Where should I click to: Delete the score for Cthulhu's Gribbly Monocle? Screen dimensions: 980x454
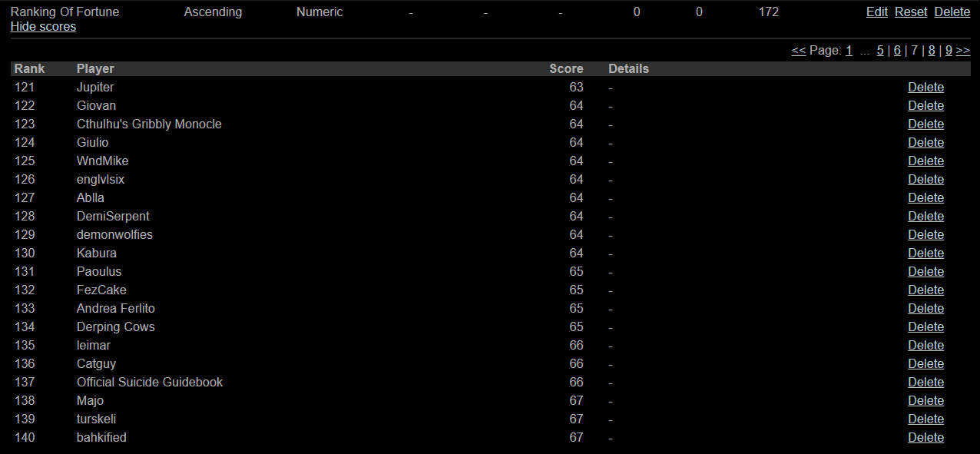coord(925,124)
